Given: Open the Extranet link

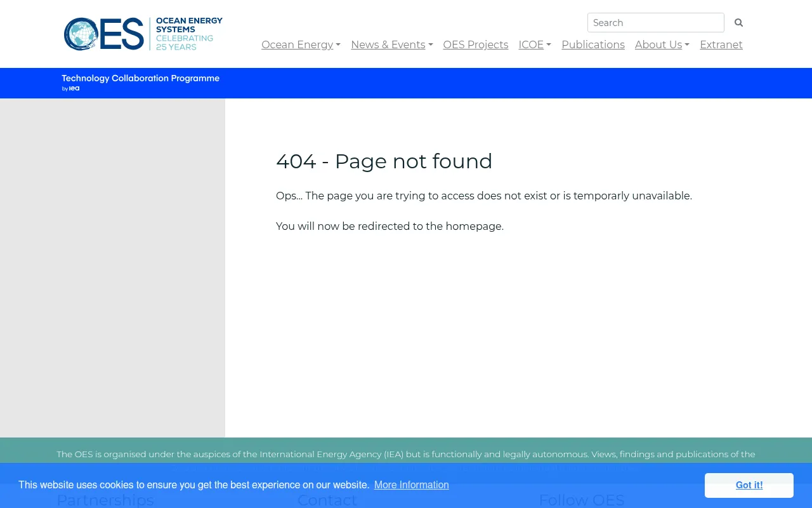Looking at the screenshot, I should 721,44.
